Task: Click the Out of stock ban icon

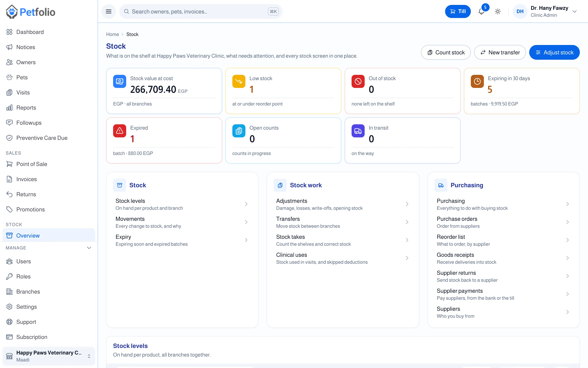Action: 358,81
